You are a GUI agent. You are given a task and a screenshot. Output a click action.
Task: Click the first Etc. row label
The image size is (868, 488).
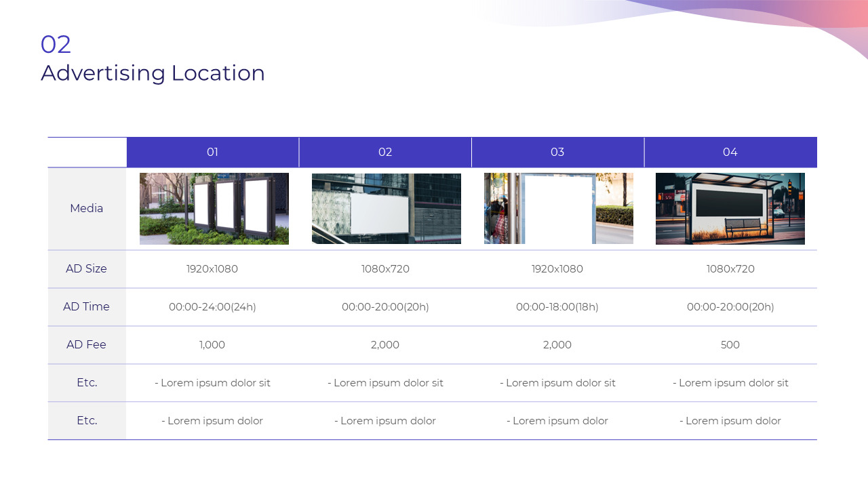[87, 382]
